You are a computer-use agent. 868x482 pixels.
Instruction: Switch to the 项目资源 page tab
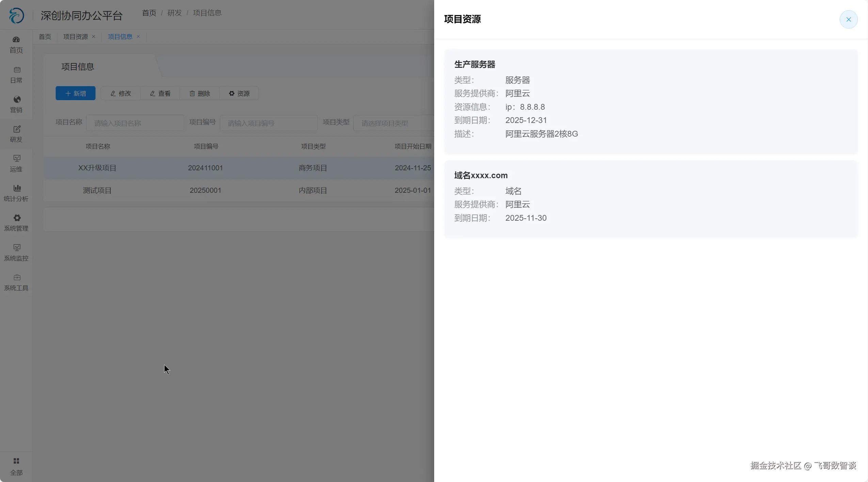(x=75, y=36)
